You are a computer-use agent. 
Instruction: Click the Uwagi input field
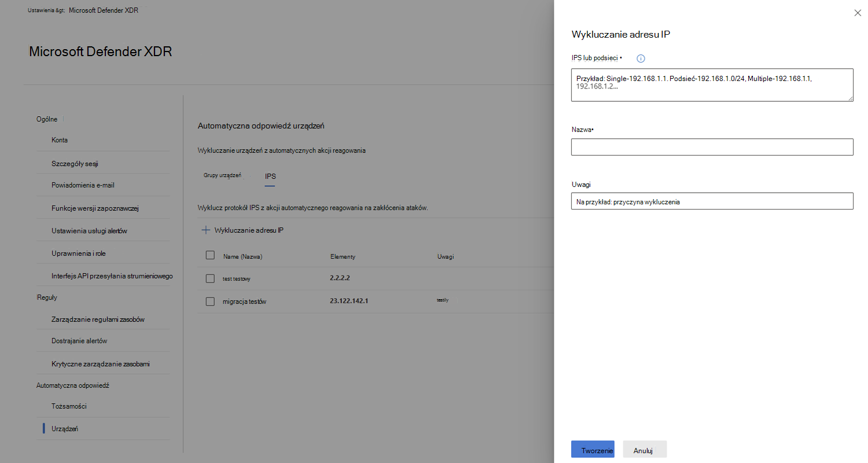[712, 201]
